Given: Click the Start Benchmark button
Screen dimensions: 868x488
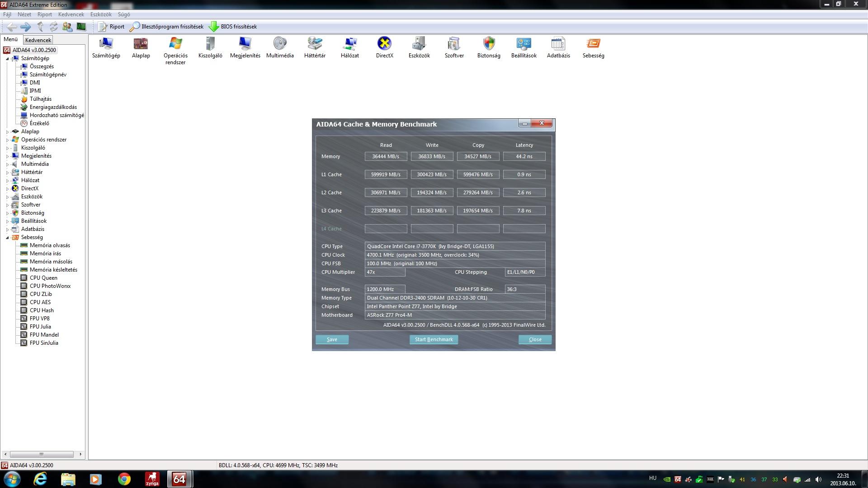Looking at the screenshot, I should click(x=434, y=339).
